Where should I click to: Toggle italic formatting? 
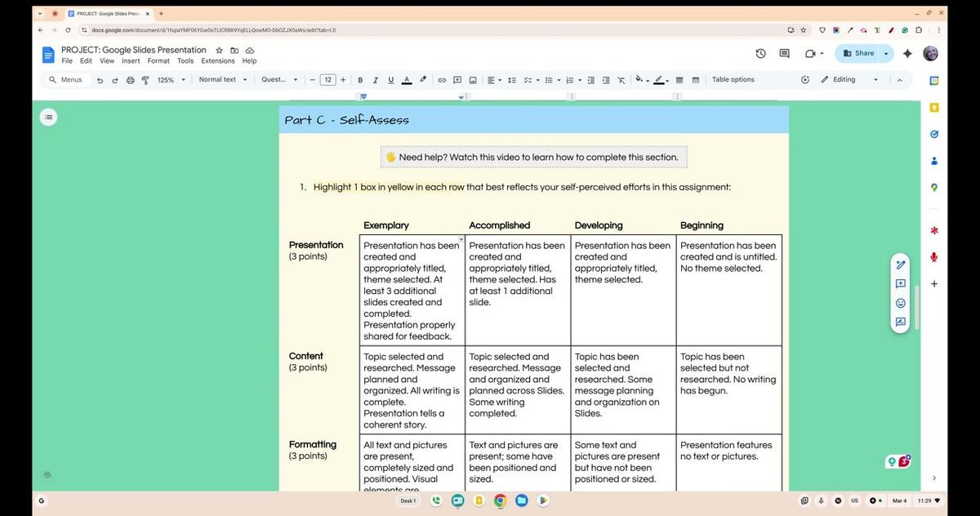pos(375,79)
